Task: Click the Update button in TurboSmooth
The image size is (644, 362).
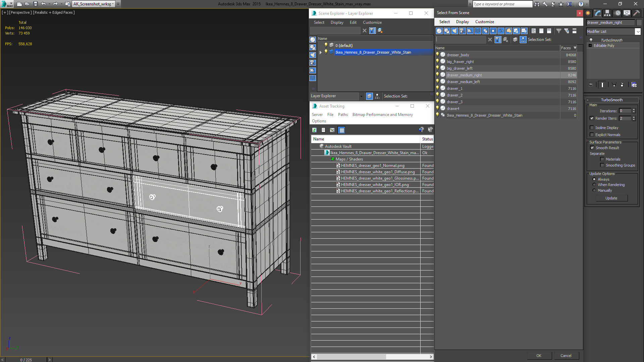Action: (611, 198)
